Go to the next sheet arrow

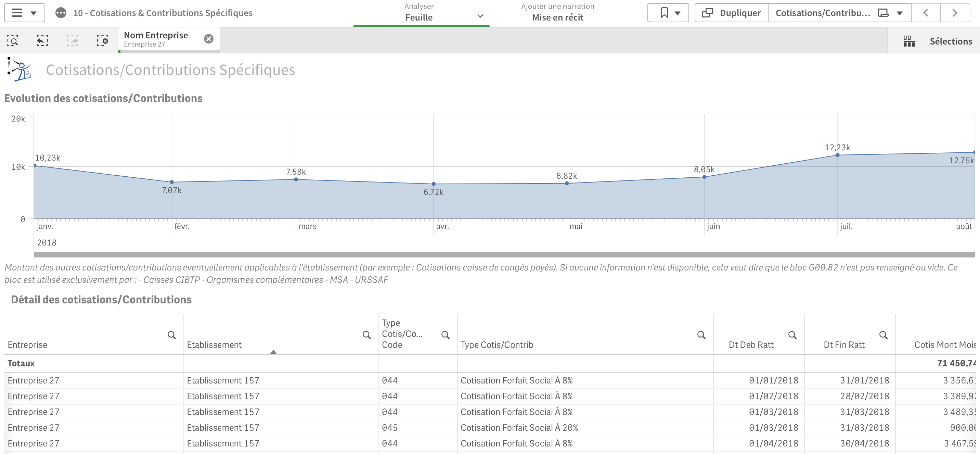coord(955,13)
